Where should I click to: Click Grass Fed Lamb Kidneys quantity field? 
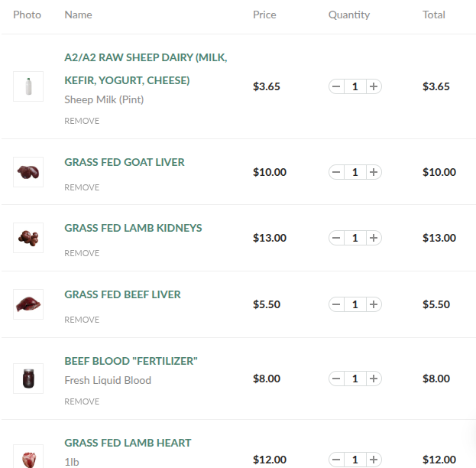(x=355, y=238)
